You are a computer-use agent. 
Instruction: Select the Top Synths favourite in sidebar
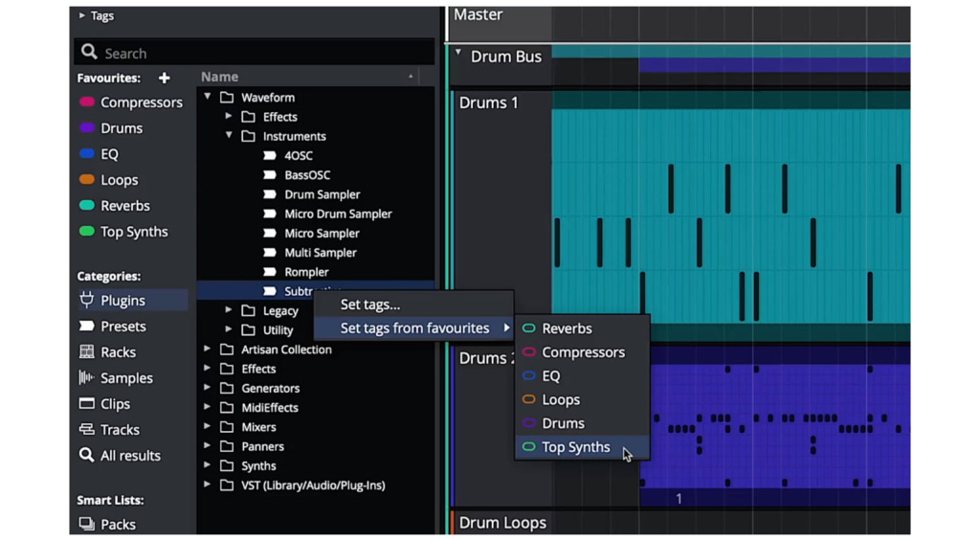point(123,232)
